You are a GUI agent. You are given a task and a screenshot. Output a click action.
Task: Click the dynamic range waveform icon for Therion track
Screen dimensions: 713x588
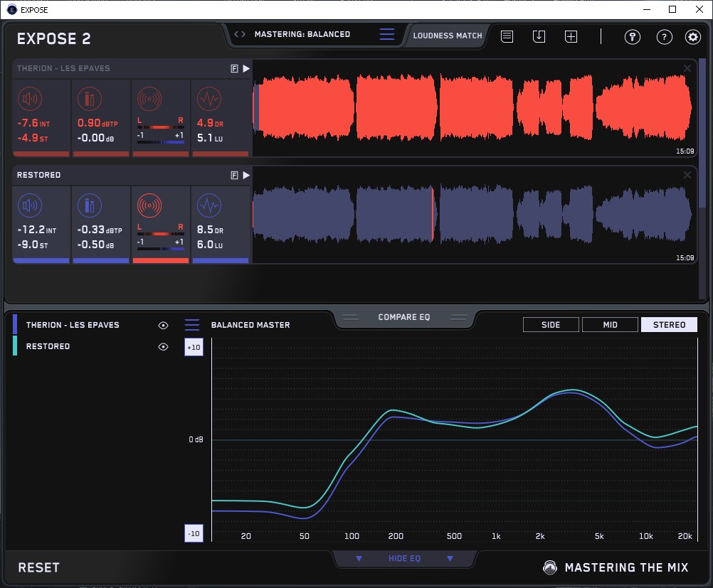[x=208, y=99]
